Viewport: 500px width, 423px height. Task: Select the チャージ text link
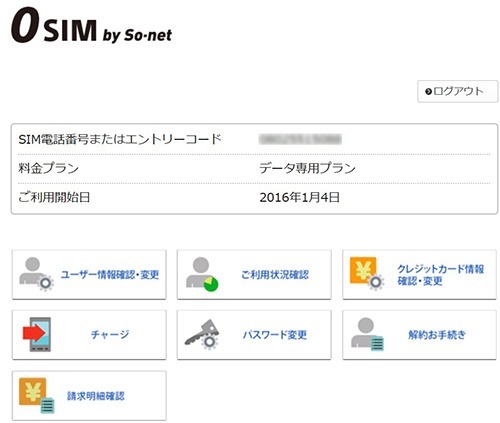pyautogui.click(x=110, y=334)
